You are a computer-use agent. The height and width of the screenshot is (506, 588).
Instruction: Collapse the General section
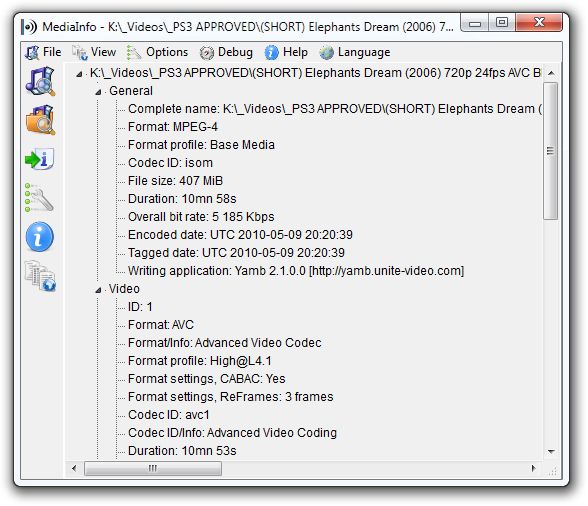[98, 92]
